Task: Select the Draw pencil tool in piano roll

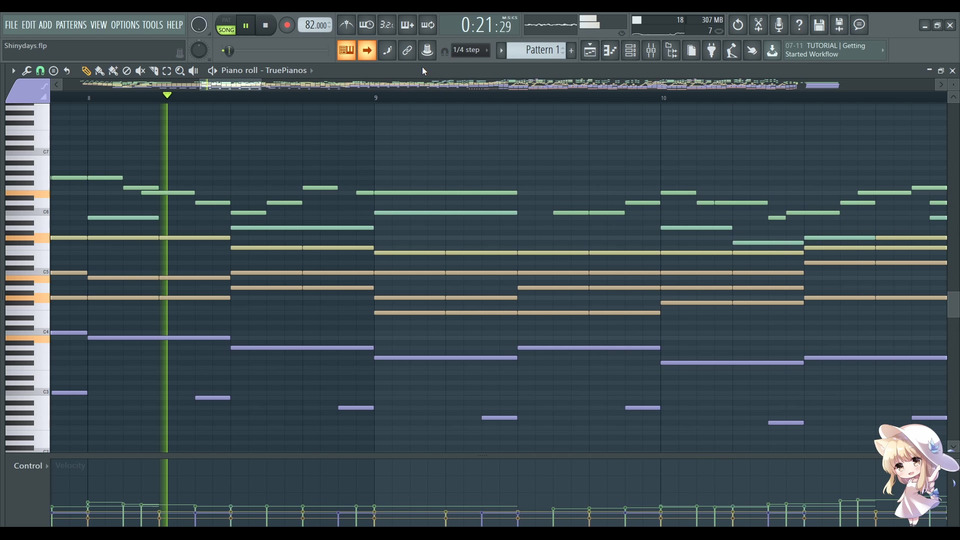Action: click(x=86, y=71)
